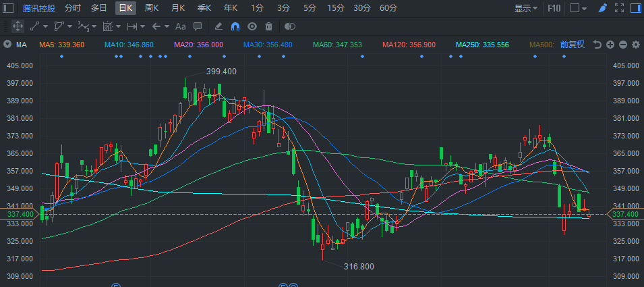The height and width of the screenshot is (287, 644).
Task: Select the Aa text annotation tool
Action: (x=180, y=26)
